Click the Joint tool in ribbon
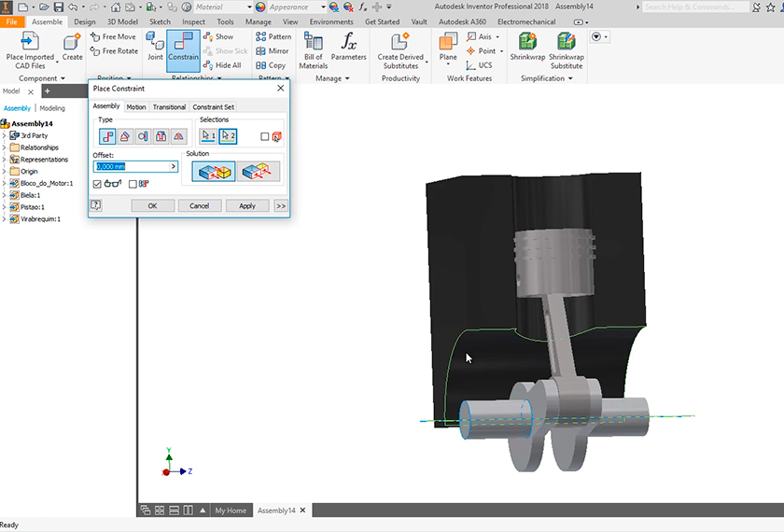Viewport: 784px width, 532px height. 155,47
